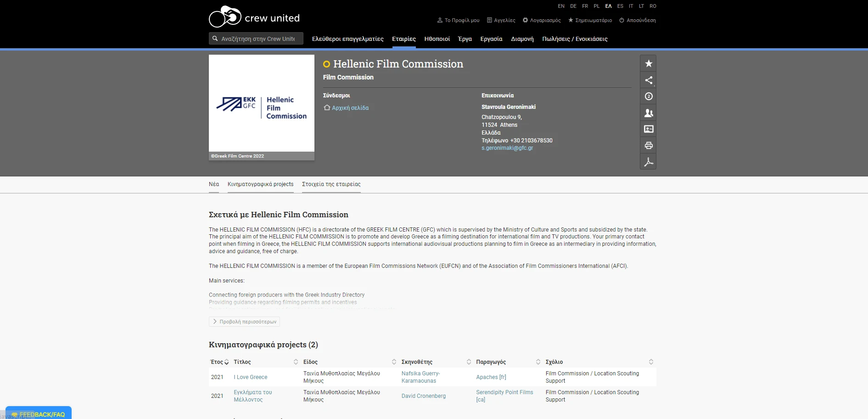
Task: Open the Ηθοποιοί menu item
Action: pos(437,39)
